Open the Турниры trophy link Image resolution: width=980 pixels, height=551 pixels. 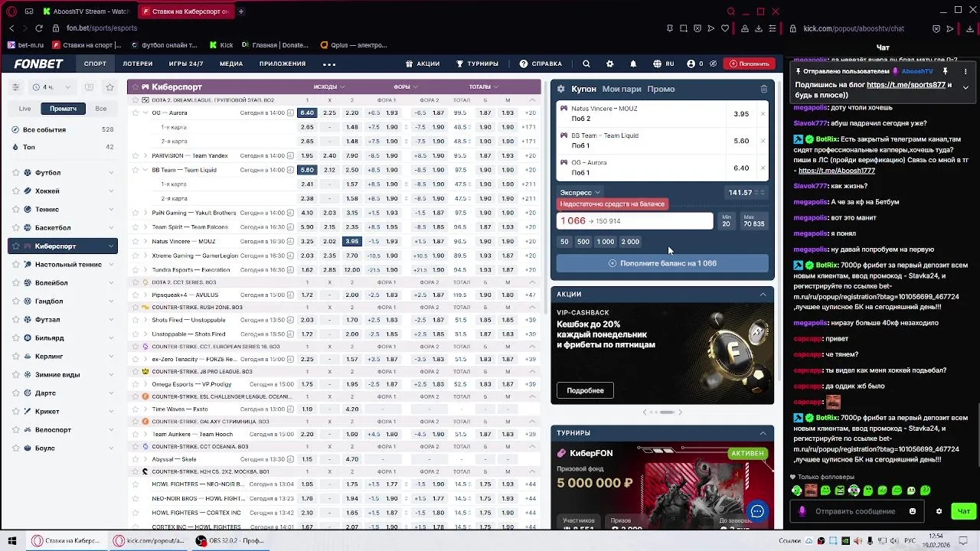coord(477,64)
